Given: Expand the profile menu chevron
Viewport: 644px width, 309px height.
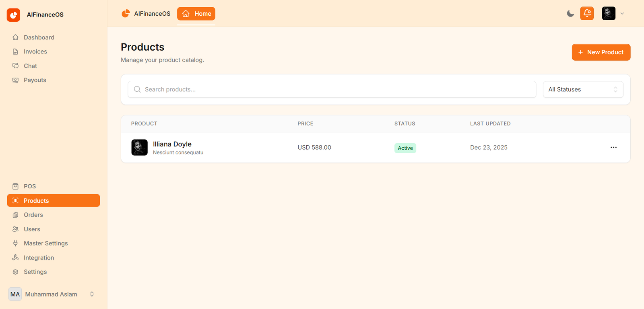Looking at the screenshot, I should [622, 14].
